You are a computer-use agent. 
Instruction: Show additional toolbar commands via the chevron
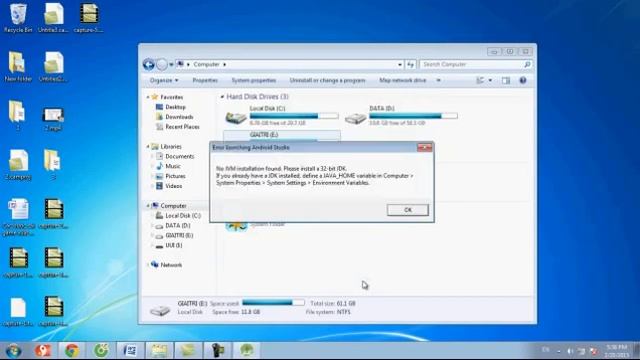[439, 80]
